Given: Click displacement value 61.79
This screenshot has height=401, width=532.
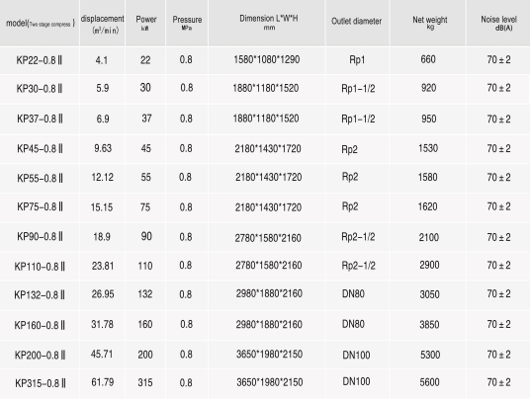Looking at the screenshot, I should click(x=103, y=382).
